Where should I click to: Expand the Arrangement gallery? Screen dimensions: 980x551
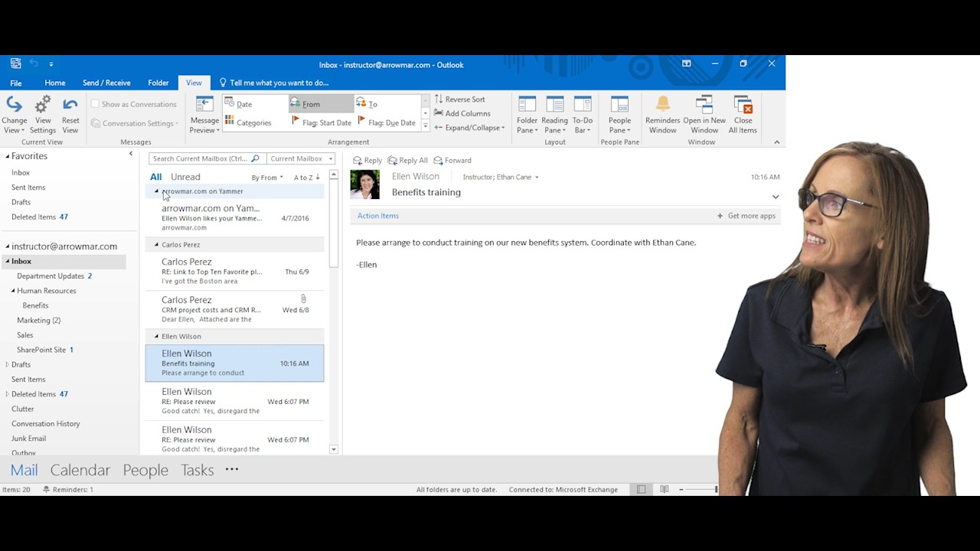click(x=426, y=126)
